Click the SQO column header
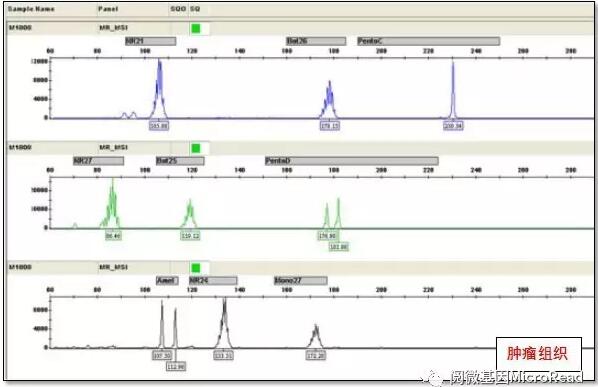Viewport: 598px width, 387px height. (178, 9)
